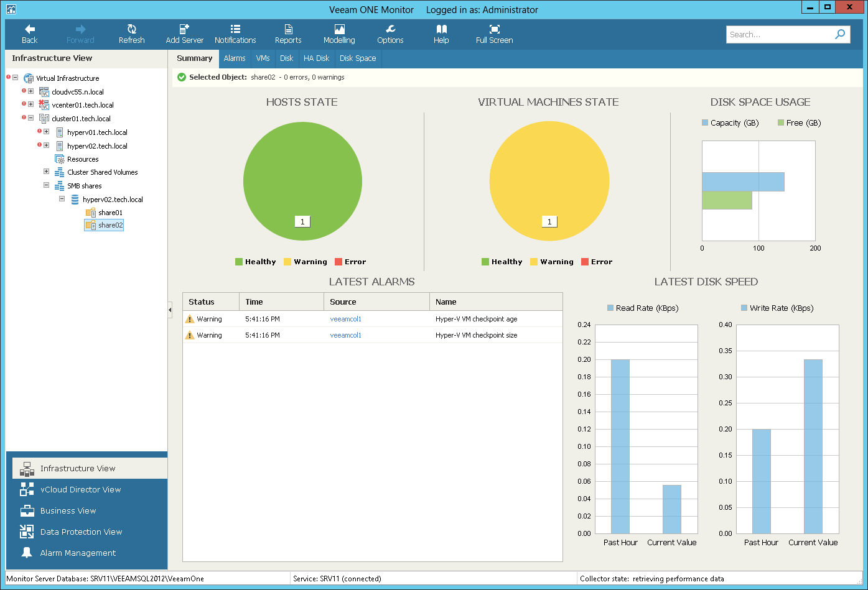Expand the hyperv02.tech.local host under cluster01
Viewport: 868px width, 590px height.
coord(47,145)
